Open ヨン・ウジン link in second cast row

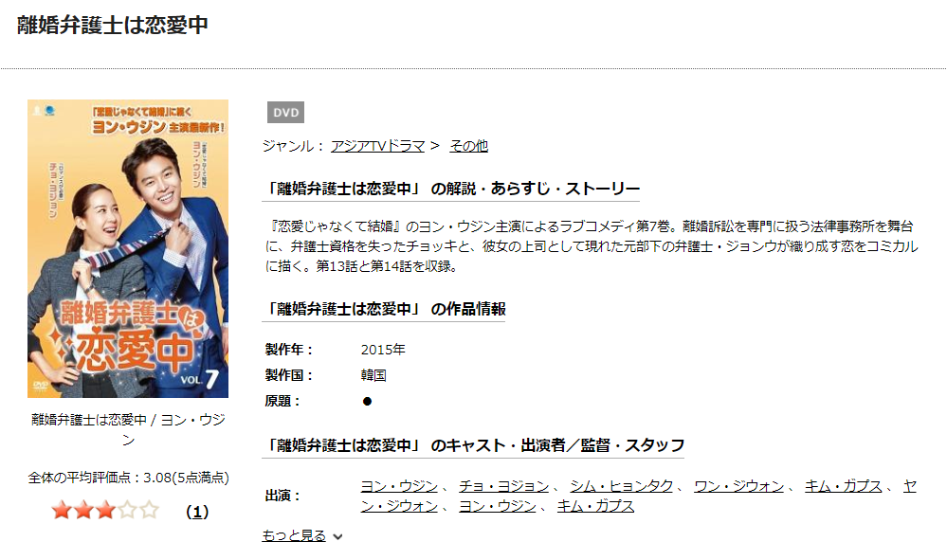point(497,506)
